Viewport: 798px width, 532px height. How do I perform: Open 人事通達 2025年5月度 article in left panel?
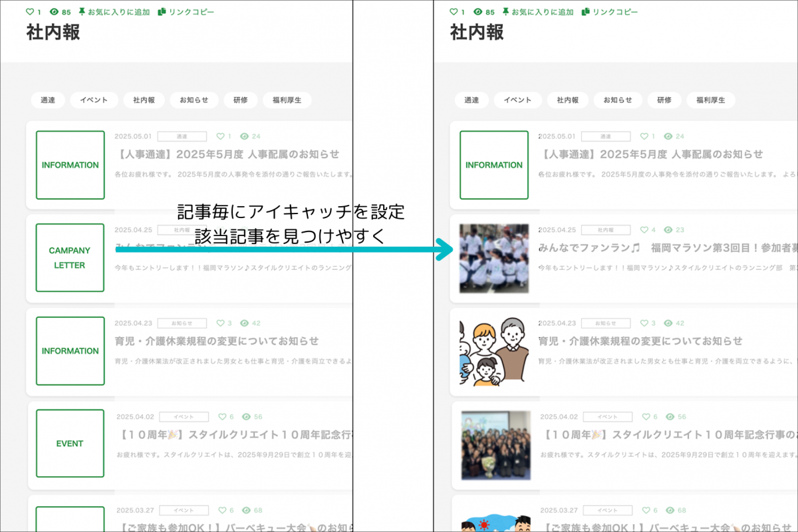click(x=227, y=154)
